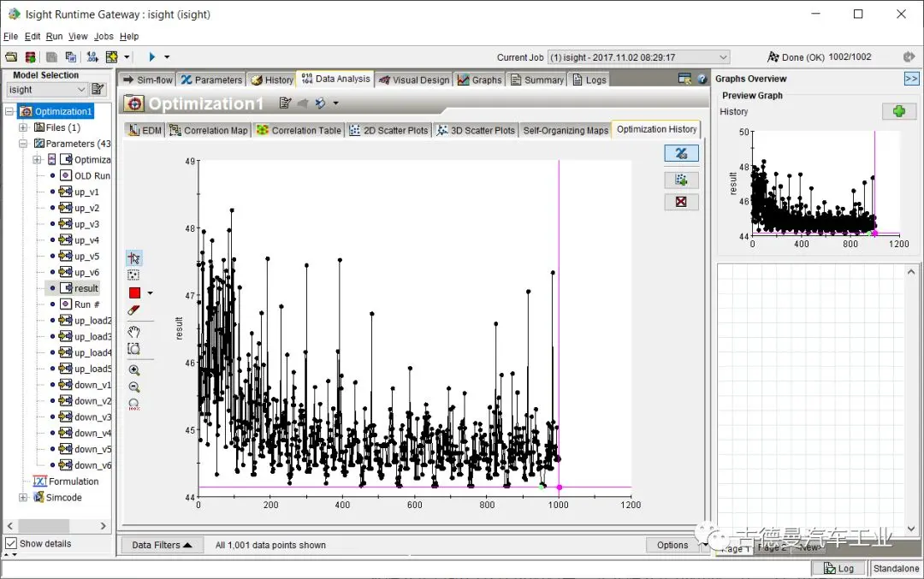924x579 pixels.
Task: Collapse the Graphs Overview panel
Action: pyautogui.click(x=911, y=79)
